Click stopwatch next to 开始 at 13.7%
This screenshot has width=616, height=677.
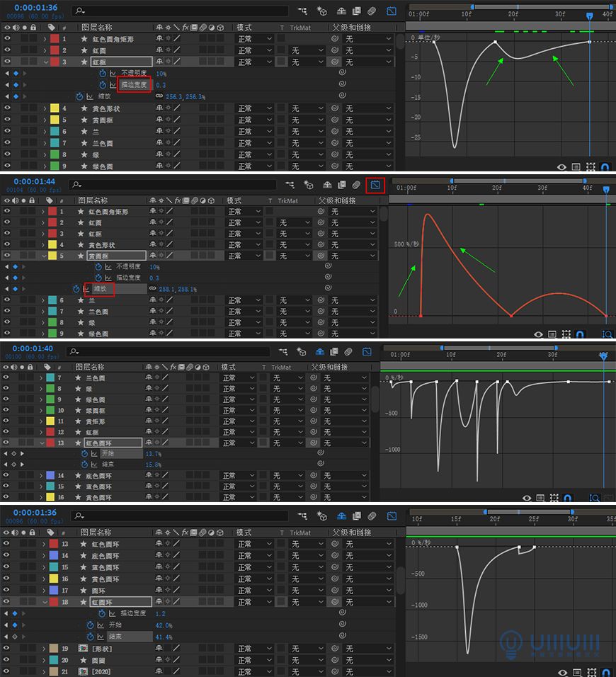point(85,453)
